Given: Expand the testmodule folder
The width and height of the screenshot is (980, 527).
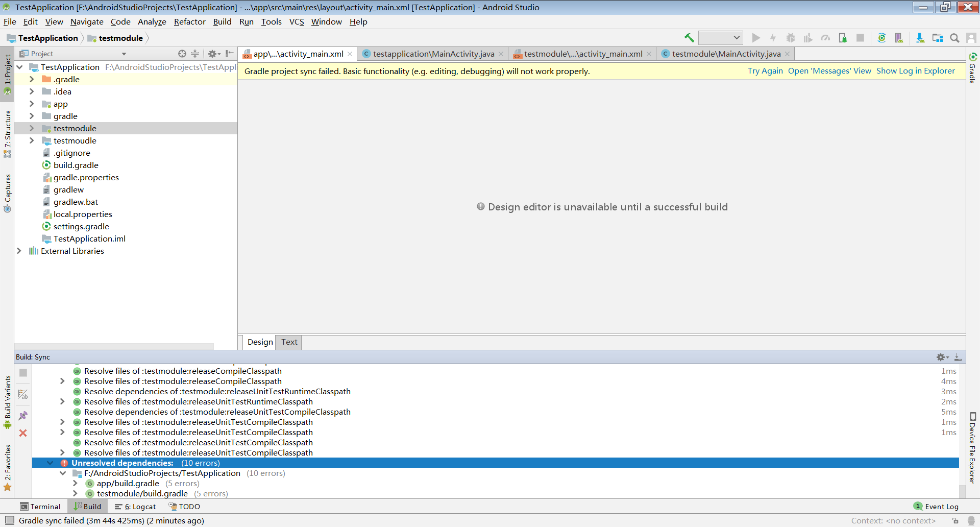Looking at the screenshot, I should click(32, 128).
